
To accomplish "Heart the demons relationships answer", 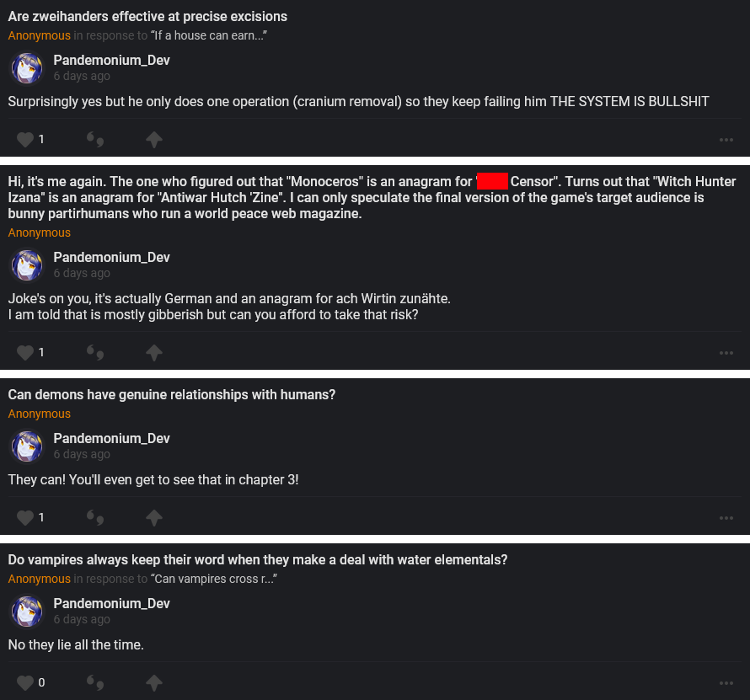I will (25, 517).
